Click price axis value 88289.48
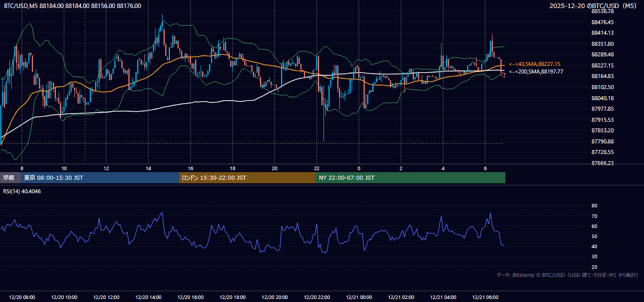The width and height of the screenshot is (644, 302). point(602,54)
